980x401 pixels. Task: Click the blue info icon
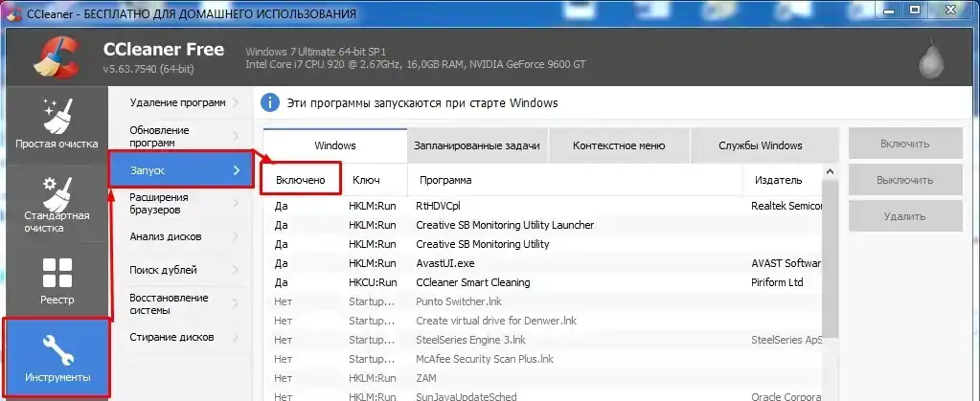(269, 102)
